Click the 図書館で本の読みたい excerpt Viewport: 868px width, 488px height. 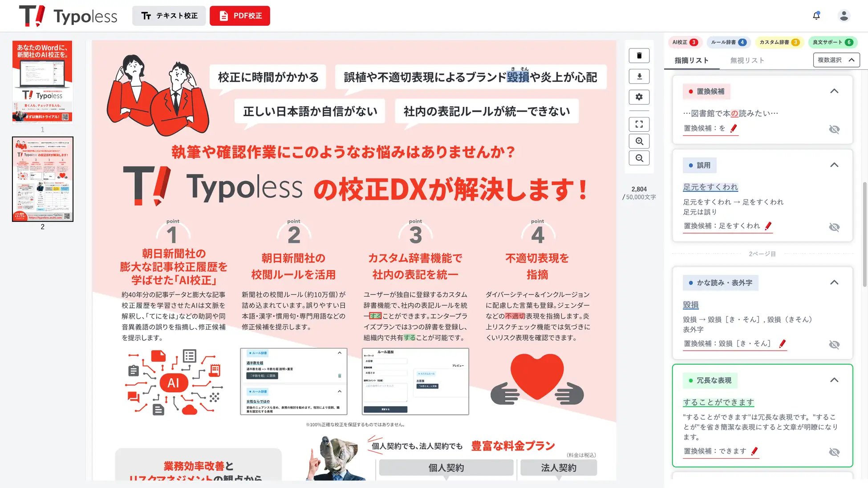(730, 113)
